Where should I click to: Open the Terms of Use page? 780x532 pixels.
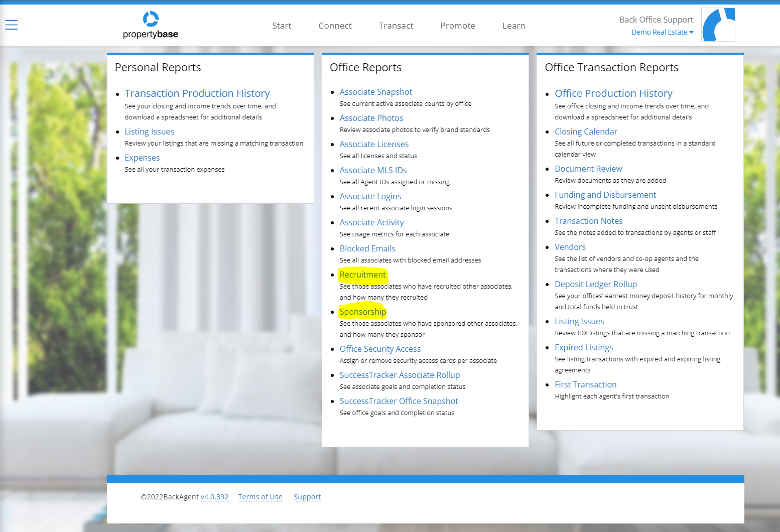(260, 497)
